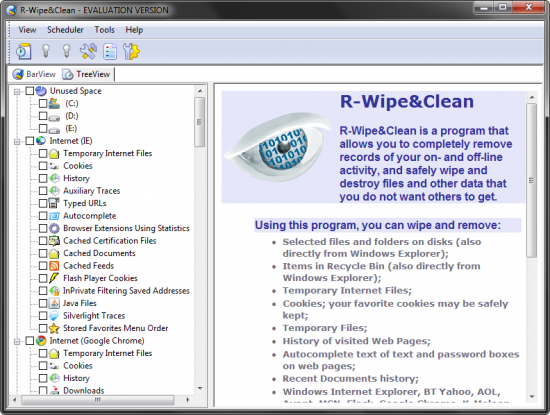The width and height of the screenshot is (550, 415).
Task: Open the Tools menu
Action: pos(105,30)
